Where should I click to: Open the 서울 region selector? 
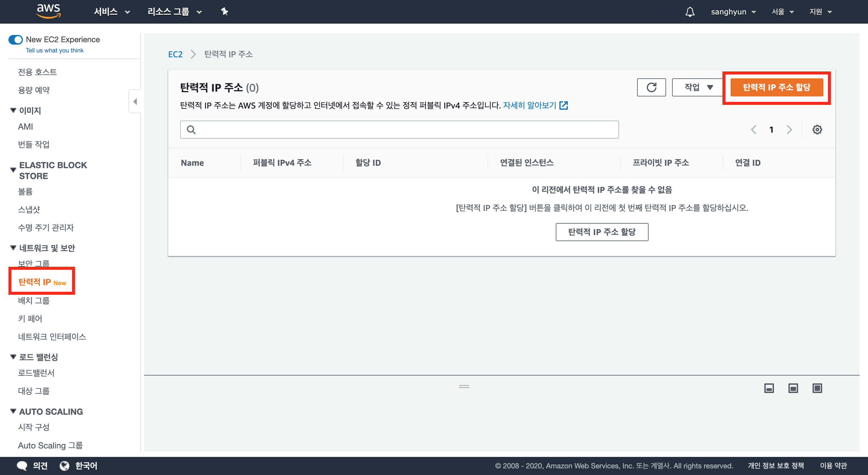[x=782, y=12]
